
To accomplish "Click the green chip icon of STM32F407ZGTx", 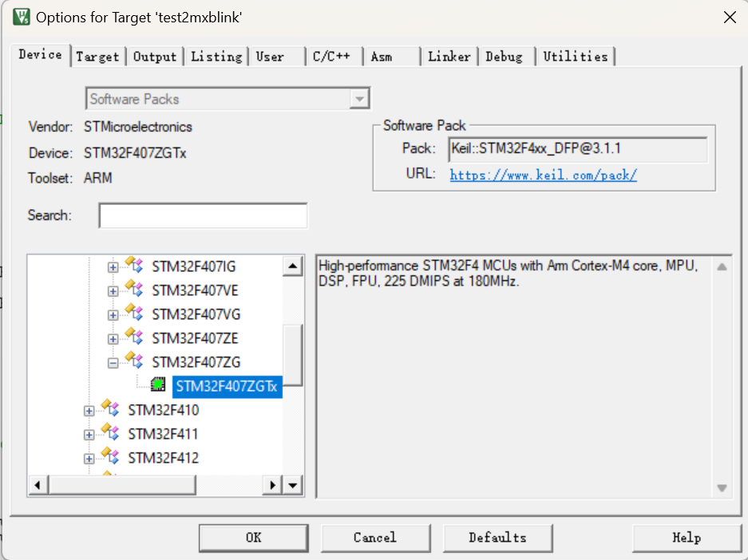I will pyautogui.click(x=158, y=385).
